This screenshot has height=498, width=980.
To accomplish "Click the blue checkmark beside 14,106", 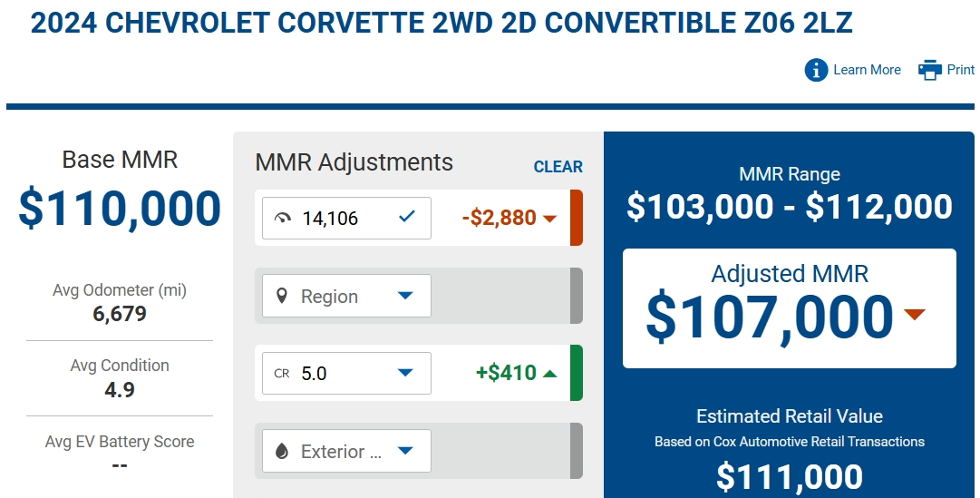I will pos(407,217).
